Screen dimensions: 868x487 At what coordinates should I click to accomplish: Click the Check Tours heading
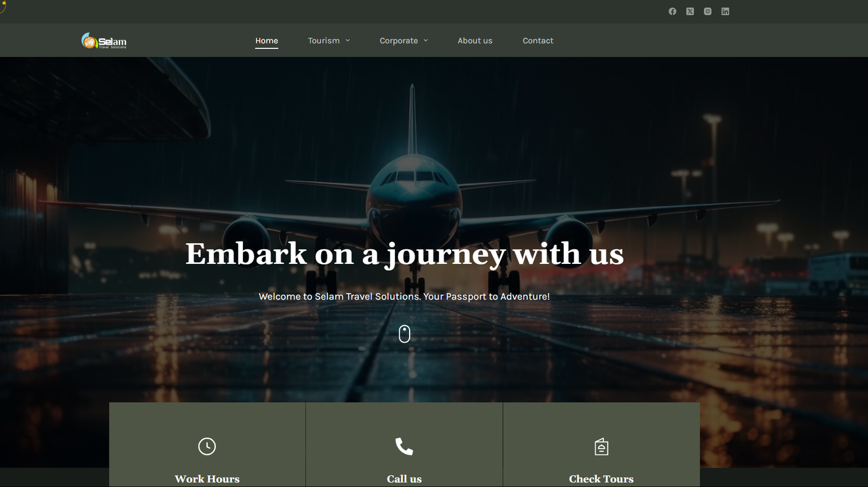click(x=601, y=479)
